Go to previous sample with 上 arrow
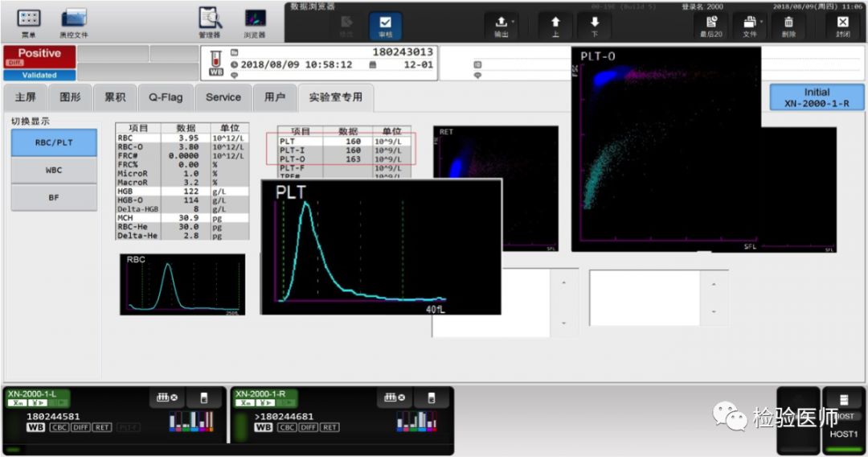Viewport: 868px width, 457px height. pyautogui.click(x=555, y=26)
